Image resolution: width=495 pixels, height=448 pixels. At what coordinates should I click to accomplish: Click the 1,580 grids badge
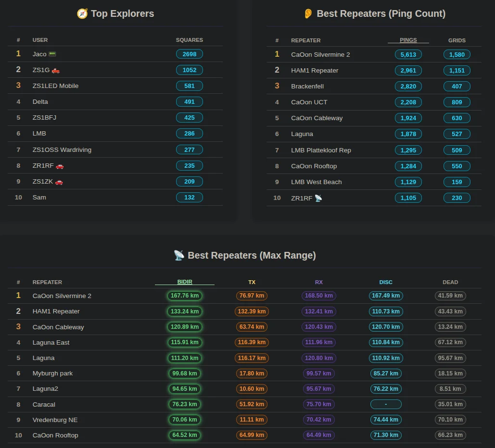click(457, 55)
